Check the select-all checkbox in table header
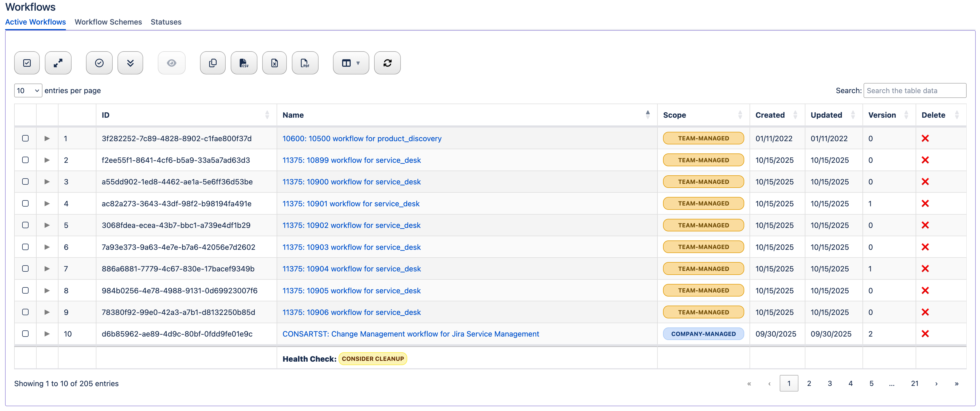The width and height of the screenshot is (980, 411). (27, 63)
